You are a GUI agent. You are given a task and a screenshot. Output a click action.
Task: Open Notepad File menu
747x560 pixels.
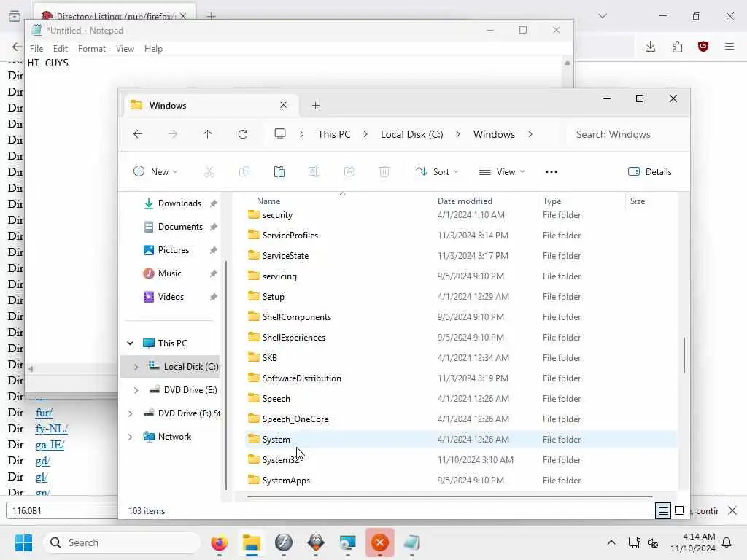(x=36, y=49)
